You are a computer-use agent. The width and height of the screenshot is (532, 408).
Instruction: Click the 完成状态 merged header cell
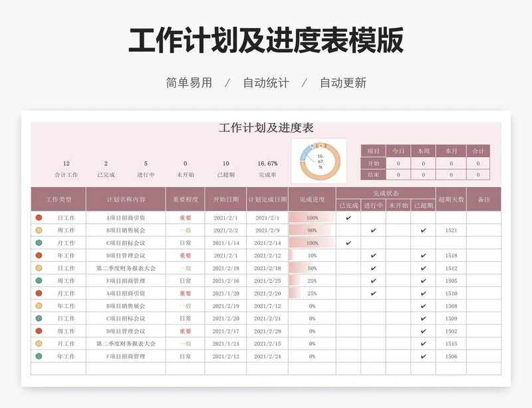386,193
